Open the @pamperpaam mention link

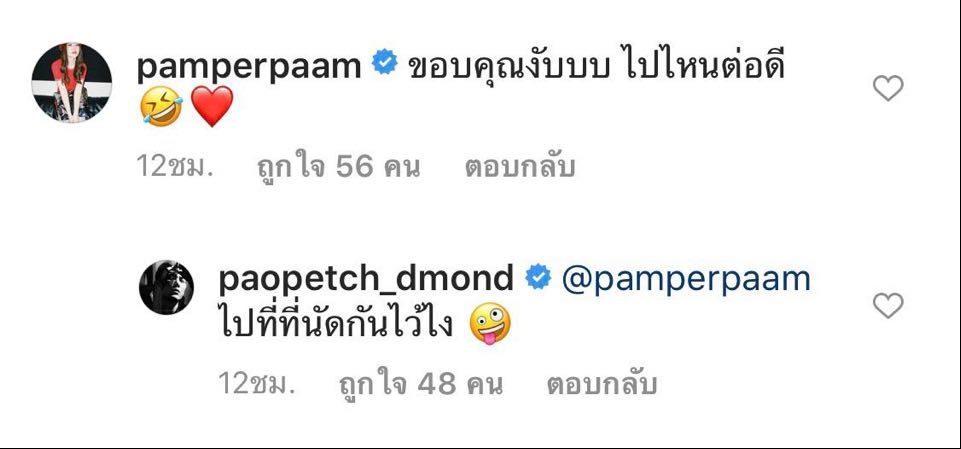(686, 280)
